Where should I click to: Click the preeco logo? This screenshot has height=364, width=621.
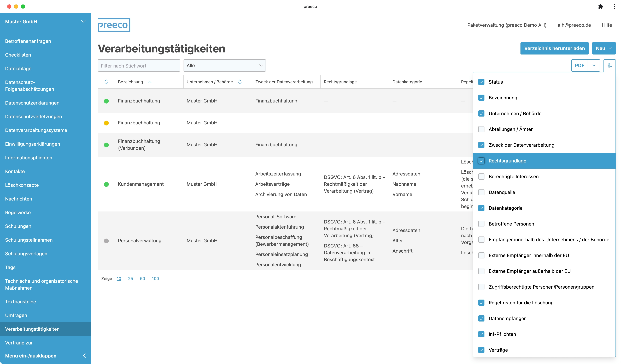pos(114,25)
